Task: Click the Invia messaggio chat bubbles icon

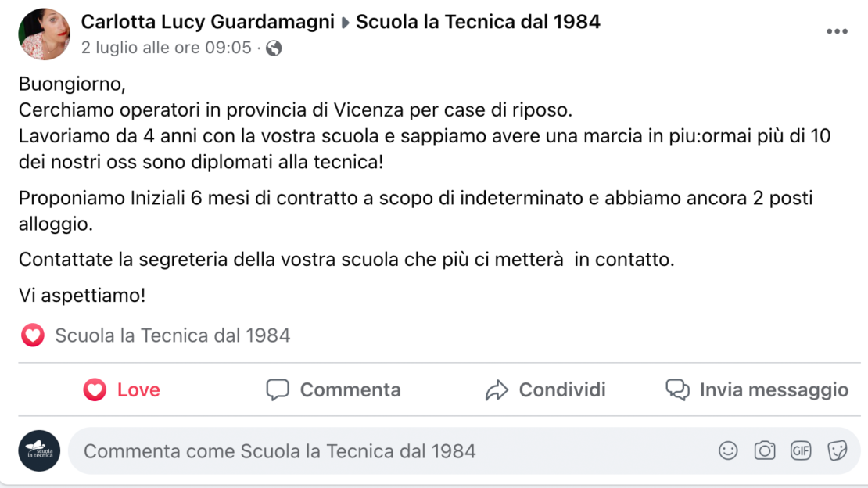Action: pos(677,389)
